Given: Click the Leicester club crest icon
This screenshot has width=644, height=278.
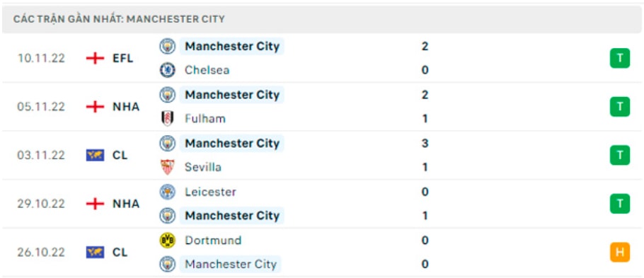Looking at the screenshot, I should [x=168, y=192].
